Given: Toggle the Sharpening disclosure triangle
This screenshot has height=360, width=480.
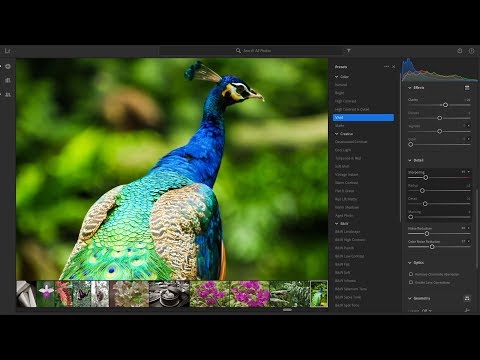Looking at the screenshot, I should pyautogui.click(x=469, y=172).
